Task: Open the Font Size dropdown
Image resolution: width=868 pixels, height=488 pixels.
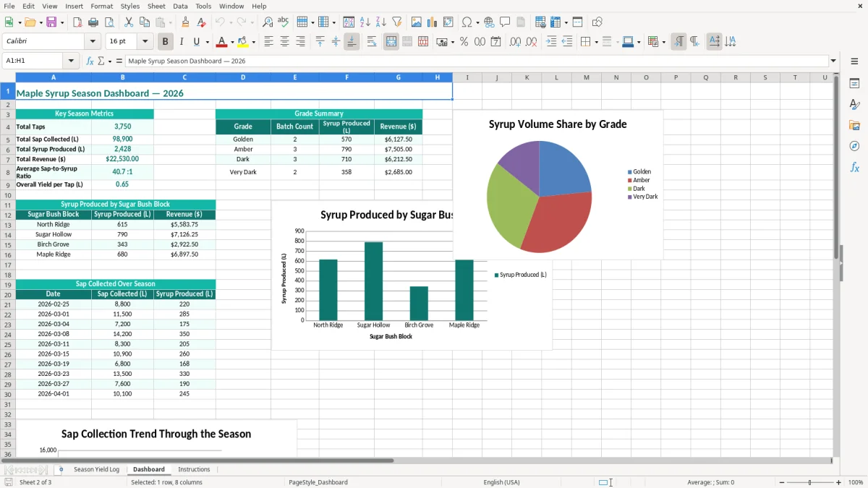Action: (x=145, y=42)
